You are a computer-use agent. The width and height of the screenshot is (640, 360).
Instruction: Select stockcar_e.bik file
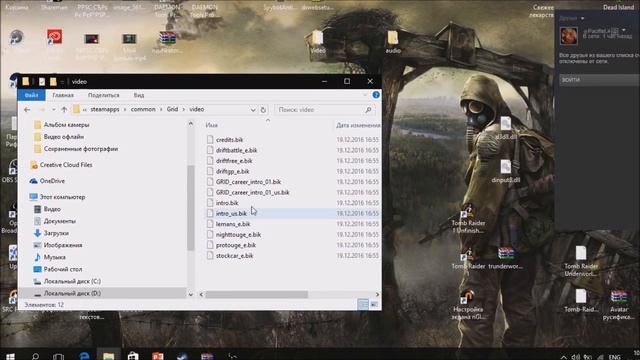(234, 256)
